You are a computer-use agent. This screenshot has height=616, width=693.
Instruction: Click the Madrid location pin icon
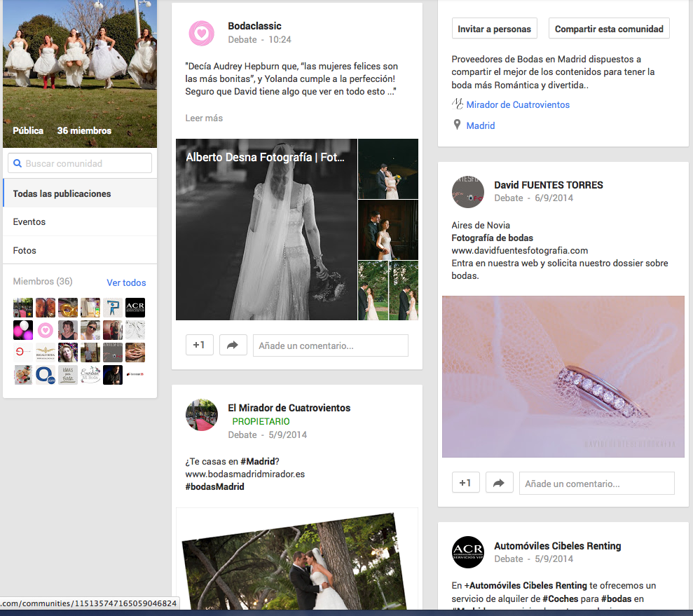click(457, 125)
